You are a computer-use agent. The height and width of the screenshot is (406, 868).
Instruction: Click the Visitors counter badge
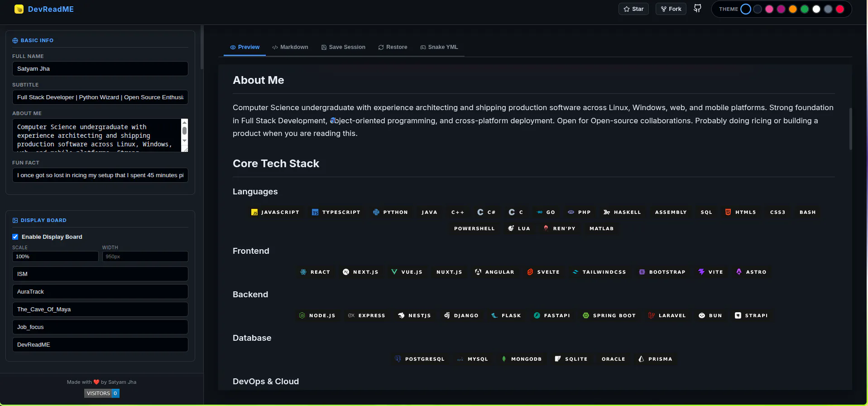[x=102, y=393]
